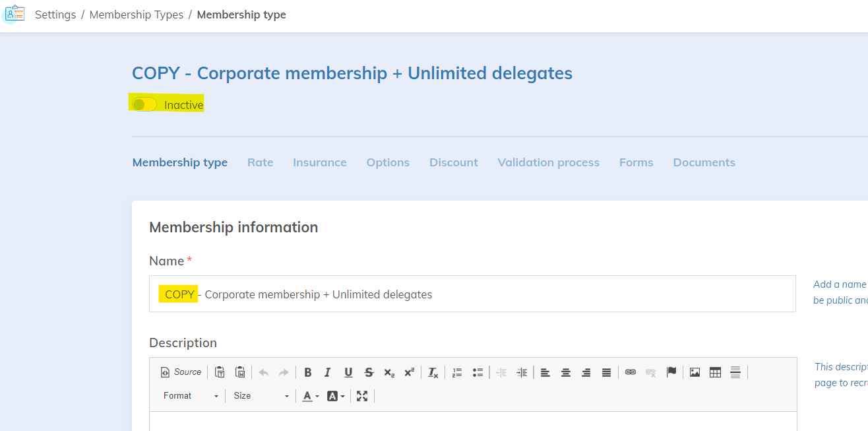Toggle underline text formatting
The width and height of the screenshot is (868, 431).
point(348,372)
